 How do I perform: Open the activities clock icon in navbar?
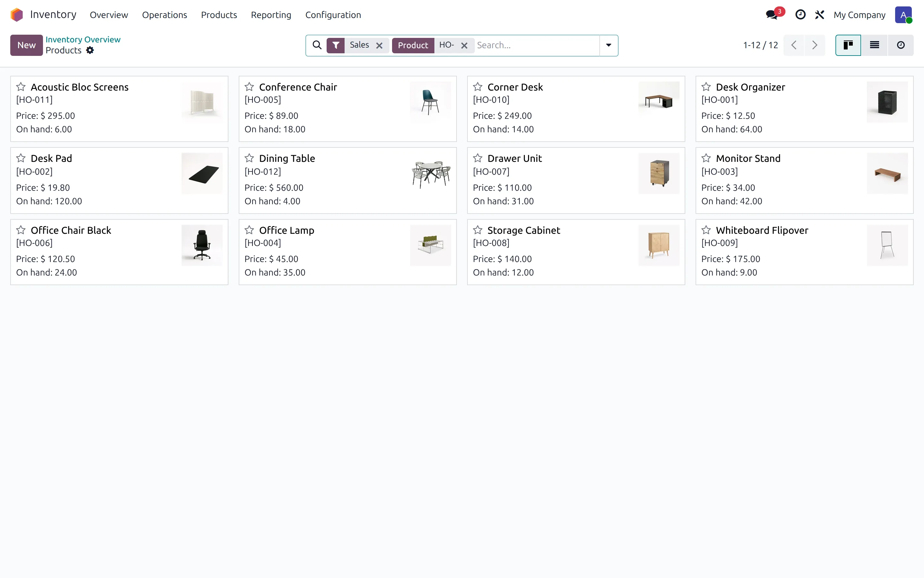point(800,15)
